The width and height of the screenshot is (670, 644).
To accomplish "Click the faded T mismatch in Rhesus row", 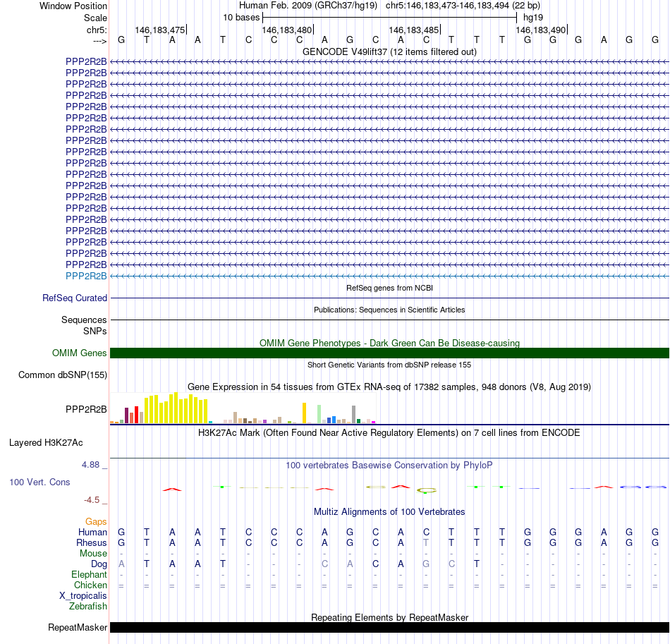I will [426, 542].
